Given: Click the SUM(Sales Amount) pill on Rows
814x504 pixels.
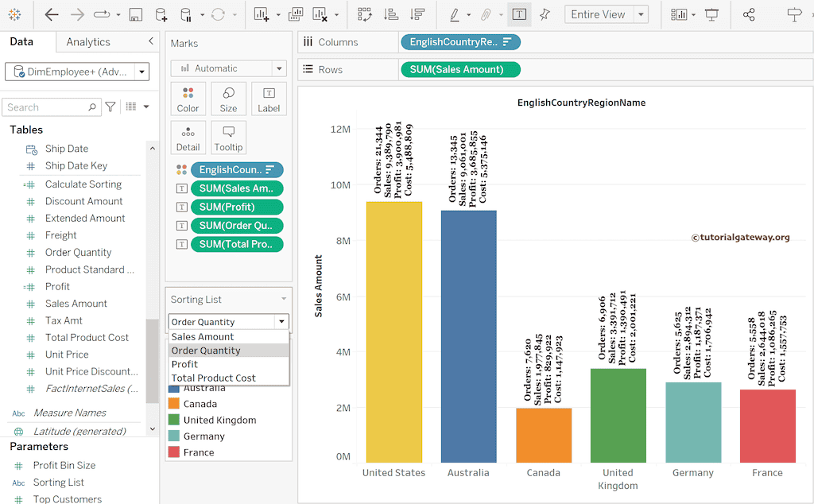Looking at the screenshot, I should click(x=460, y=70).
